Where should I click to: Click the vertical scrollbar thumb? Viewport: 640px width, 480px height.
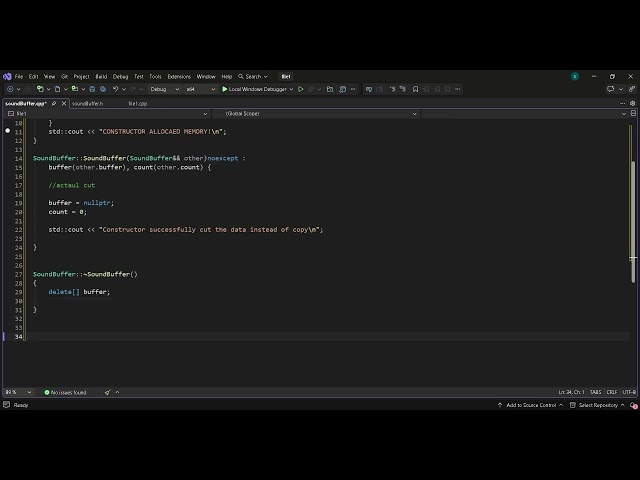coord(633,220)
